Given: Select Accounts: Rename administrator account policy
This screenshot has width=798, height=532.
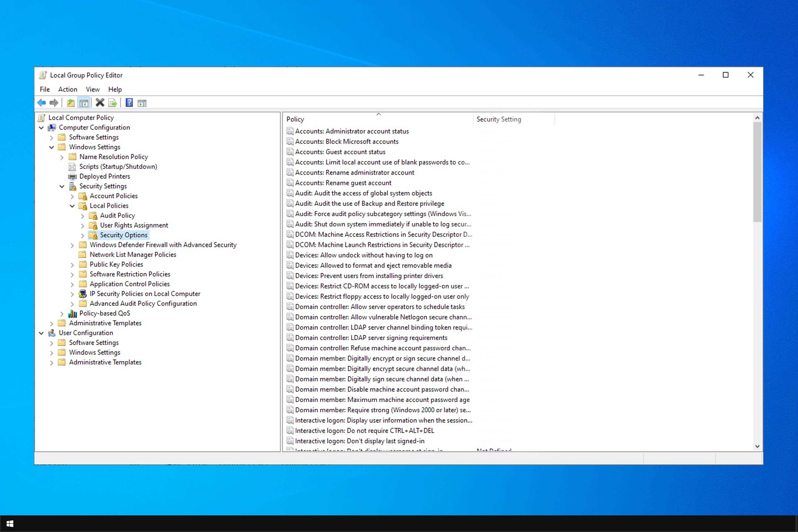Looking at the screenshot, I should (355, 172).
